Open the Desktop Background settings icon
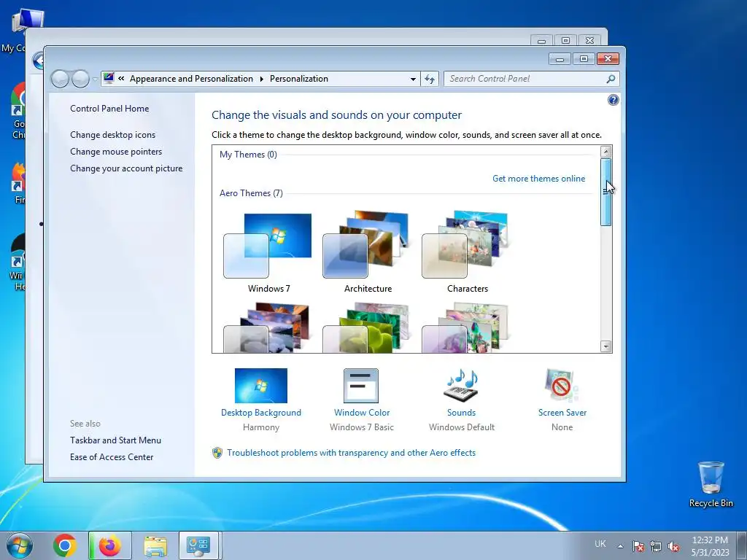Viewport: 747px width, 560px height. pos(261,385)
